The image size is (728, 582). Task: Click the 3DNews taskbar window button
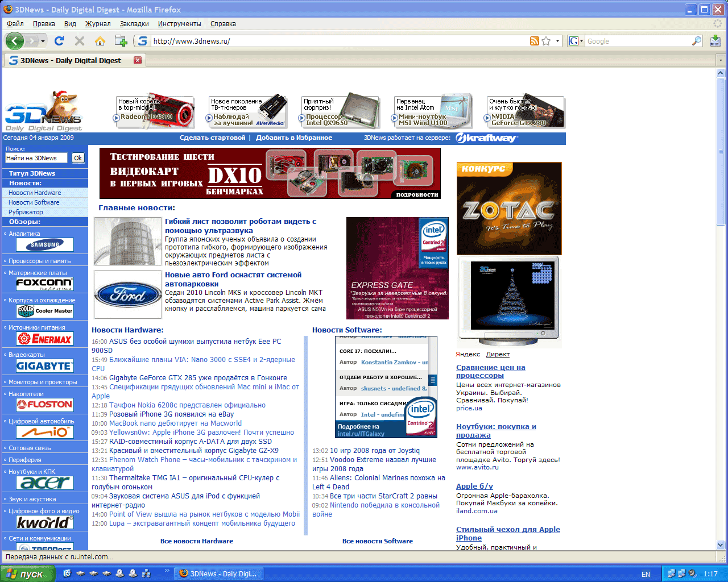219,574
